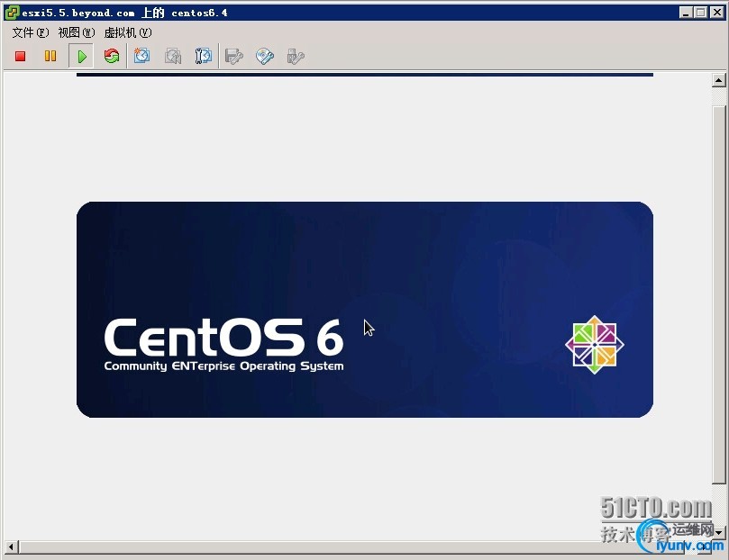Open the 视图(W) menu

tap(77, 32)
